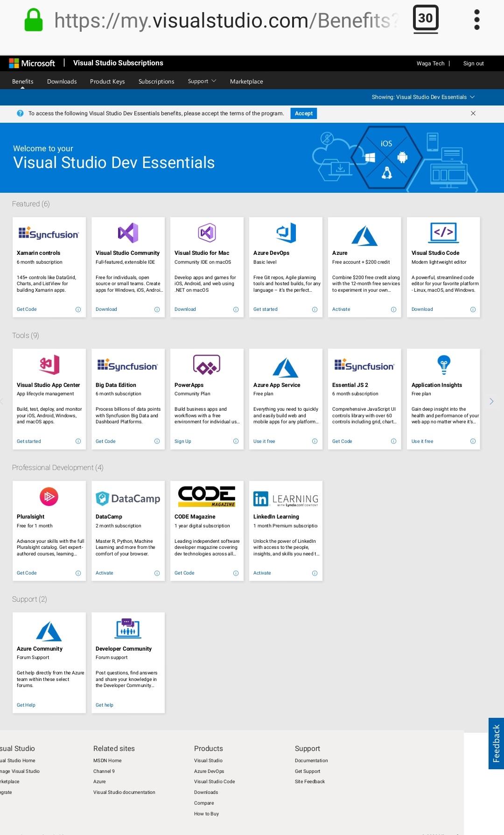
Task: Show info for Visual Studio Code card
Action: [473, 309]
